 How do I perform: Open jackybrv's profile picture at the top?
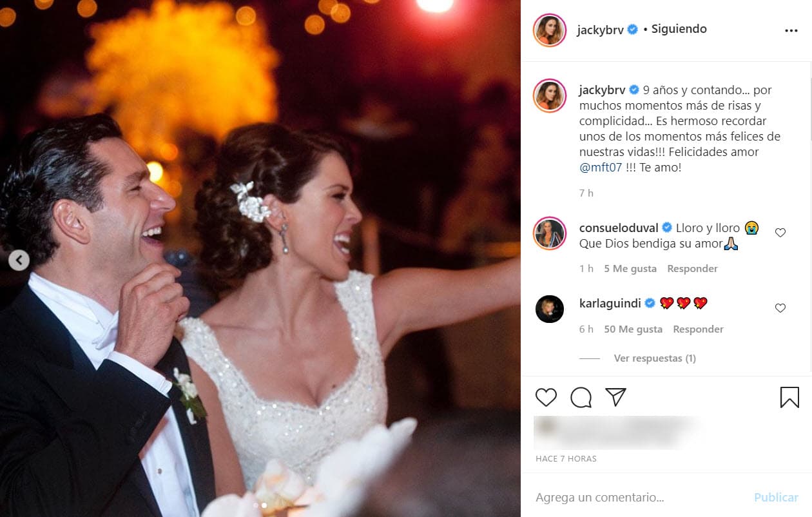tap(550, 29)
